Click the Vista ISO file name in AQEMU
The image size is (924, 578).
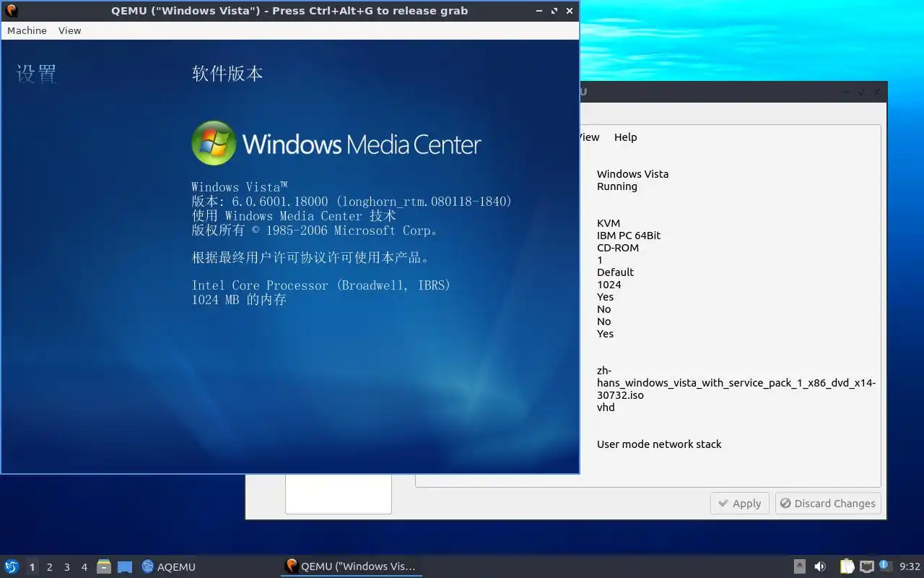coord(736,383)
